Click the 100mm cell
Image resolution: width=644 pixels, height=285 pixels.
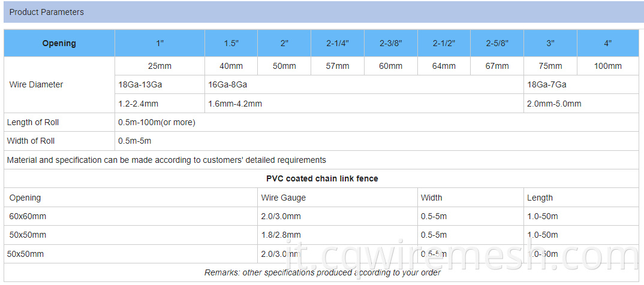(608, 66)
